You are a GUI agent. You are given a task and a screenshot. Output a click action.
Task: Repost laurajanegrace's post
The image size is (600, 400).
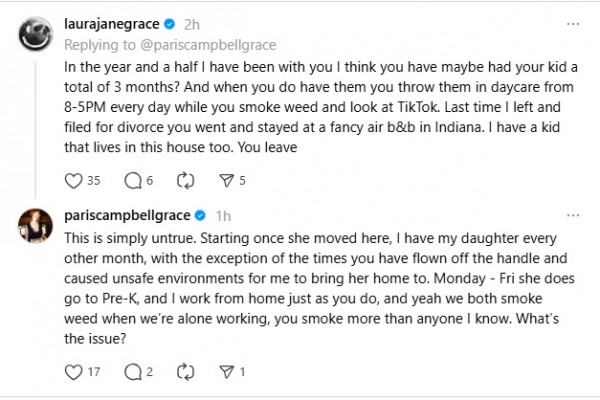coord(185,181)
